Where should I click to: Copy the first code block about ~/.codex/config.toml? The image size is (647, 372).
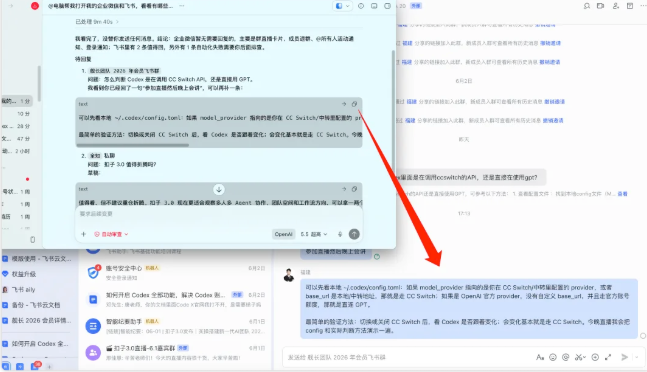click(x=354, y=104)
